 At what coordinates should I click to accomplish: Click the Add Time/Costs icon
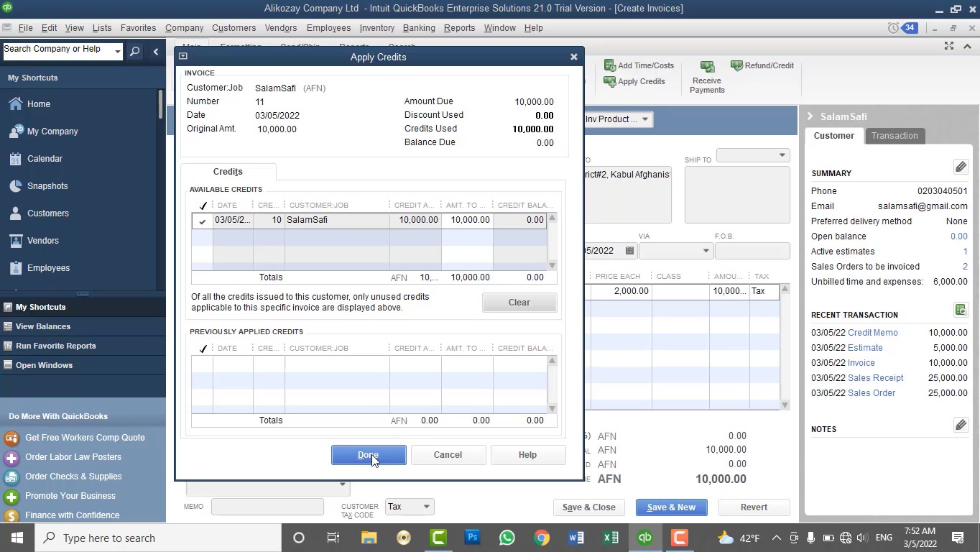click(610, 65)
